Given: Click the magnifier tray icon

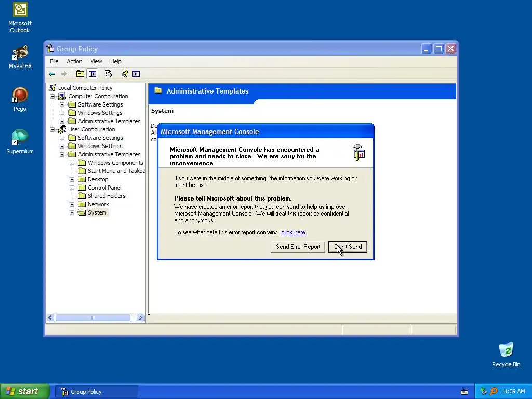Looking at the screenshot, I should 494,391.
